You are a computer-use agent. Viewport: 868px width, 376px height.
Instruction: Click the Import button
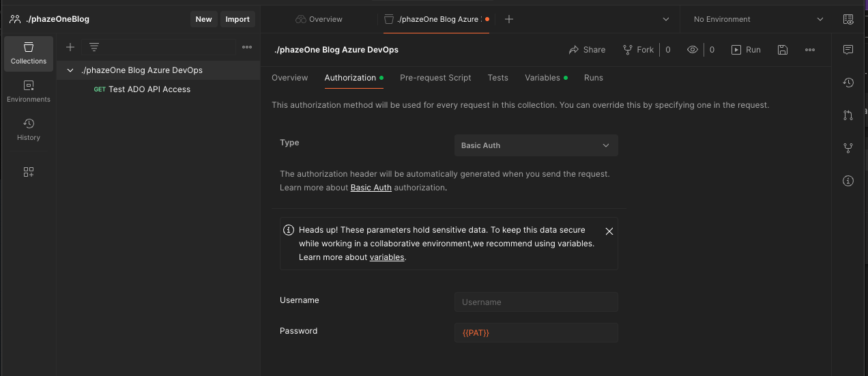pyautogui.click(x=237, y=19)
